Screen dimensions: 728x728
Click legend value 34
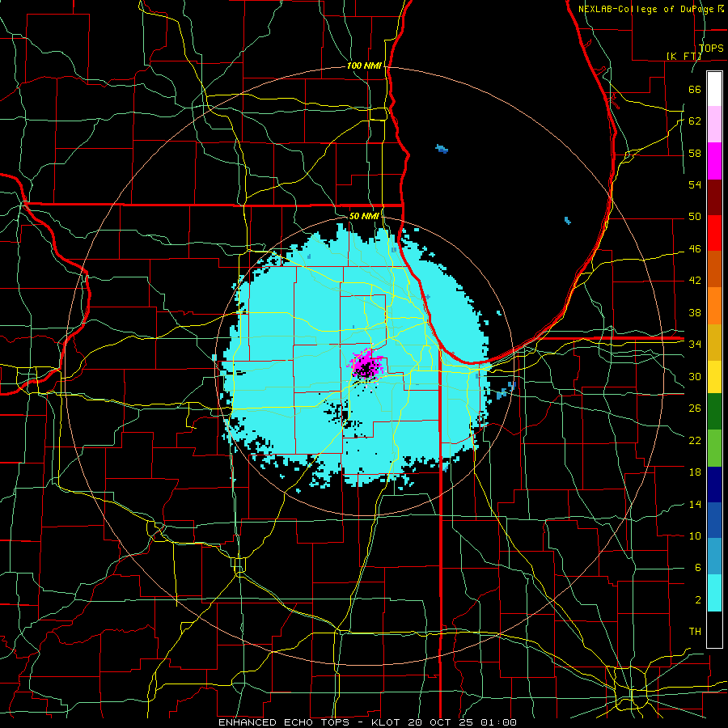695,345
